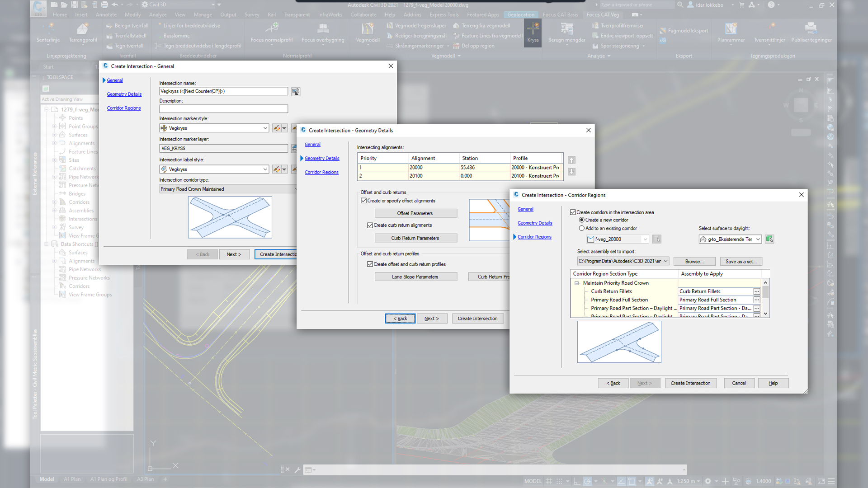Move selected alignment priority up arrow
The height and width of the screenshot is (488, 868).
pos(571,160)
